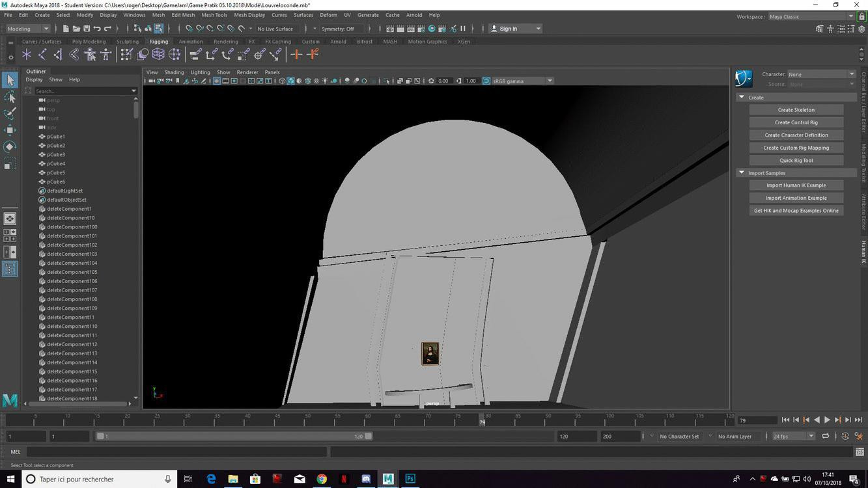The width and height of the screenshot is (868, 488).
Task: Toggle the four-view layout button
Action: click(x=10, y=235)
